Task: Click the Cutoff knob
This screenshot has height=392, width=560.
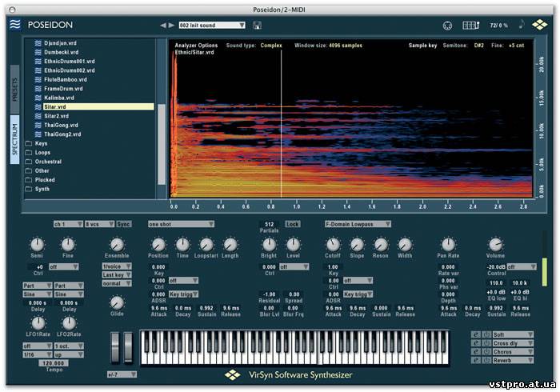Action: (x=333, y=245)
